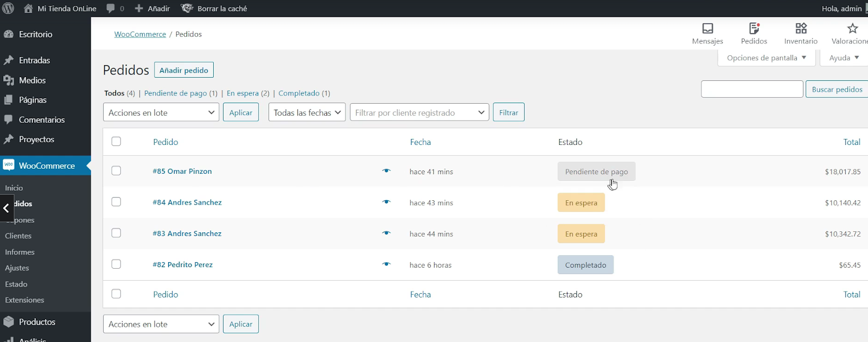Image resolution: width=868 pixels, height=342 pixels.
Task: Open Extensiones in WooCommerce submenu
Action: pos(24,300)
